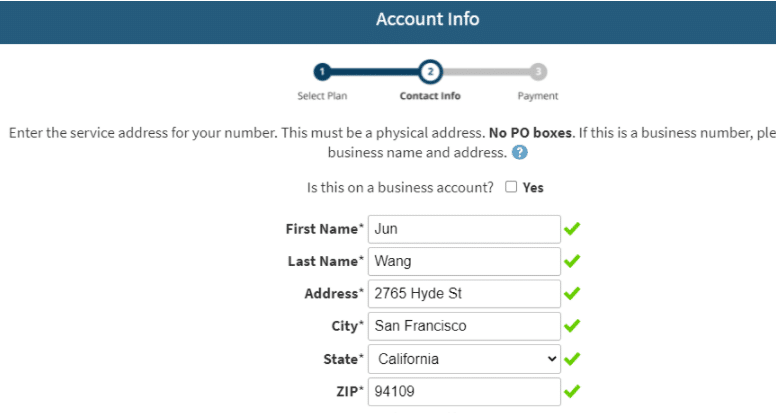776x413 pixels.
Task: Focus the Last Name field containing Wang
Action: pyautogui.click(x=464, y=261)
